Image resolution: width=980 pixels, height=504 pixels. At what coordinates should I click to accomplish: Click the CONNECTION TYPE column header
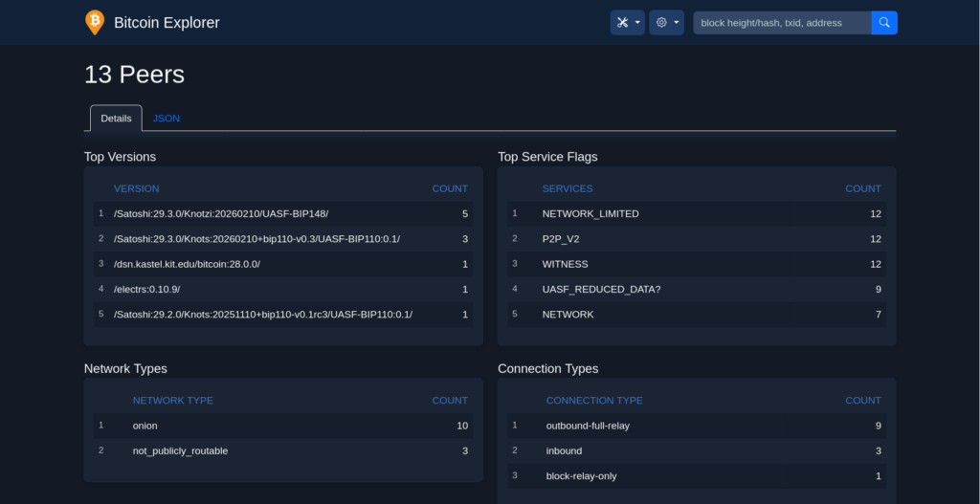[x=593, y=401]
